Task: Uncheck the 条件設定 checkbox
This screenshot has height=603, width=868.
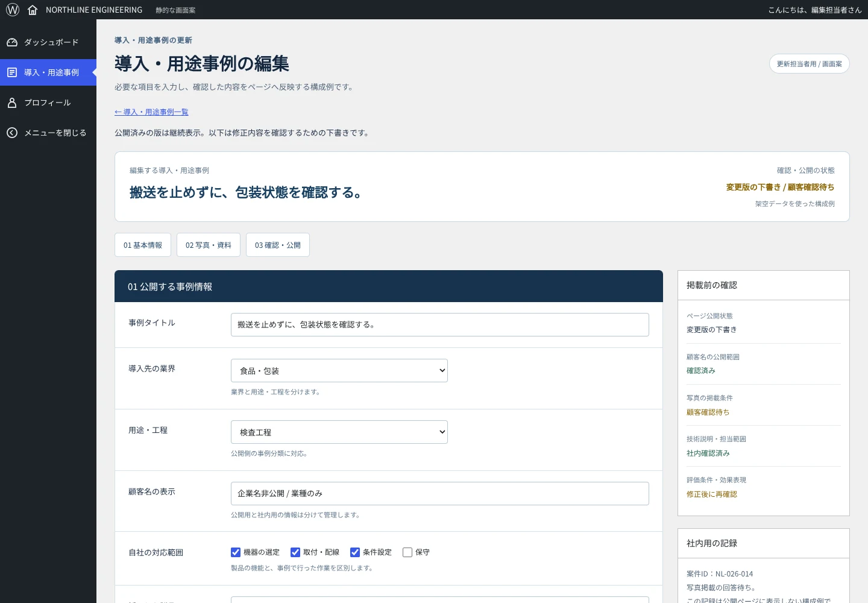Action: click(355, 552)
